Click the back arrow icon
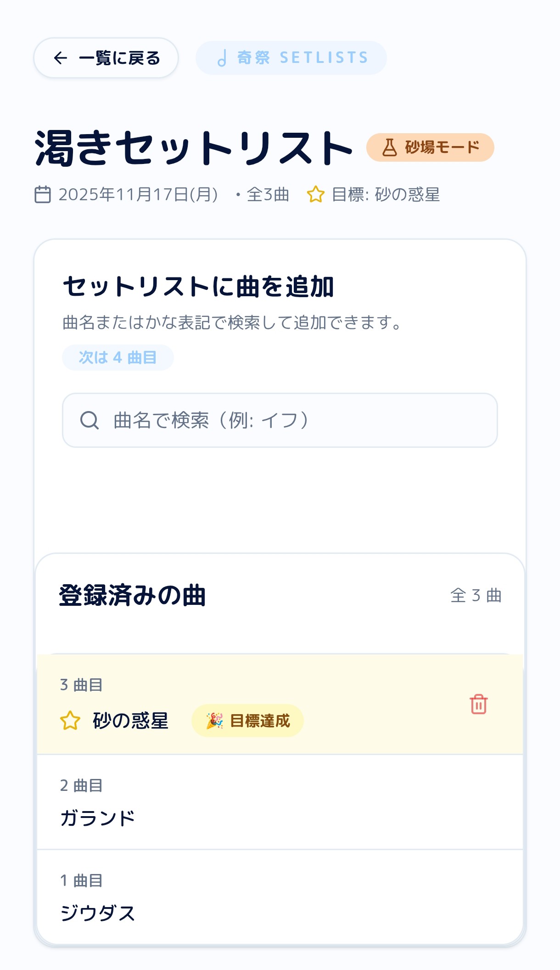 tap(61, 58)
